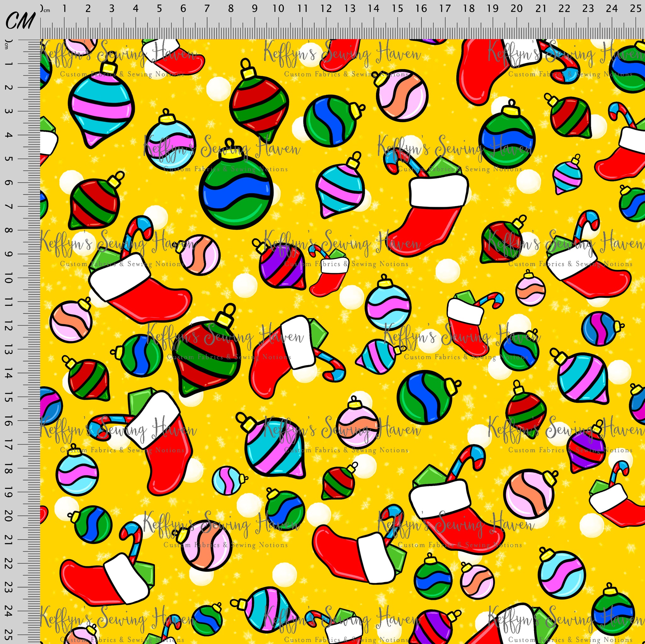
Task: Pick the number 23 on the left ruler
Action: point(9,588)
